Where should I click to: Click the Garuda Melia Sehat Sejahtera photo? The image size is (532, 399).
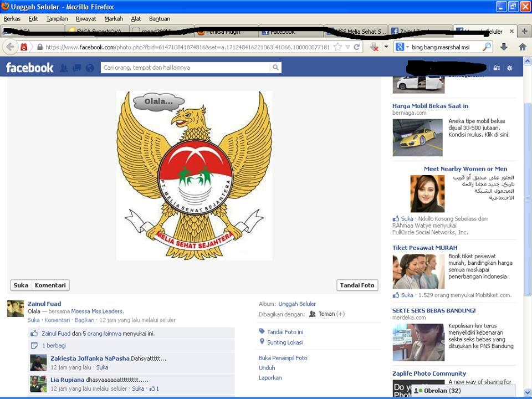(x=195, y=176)
